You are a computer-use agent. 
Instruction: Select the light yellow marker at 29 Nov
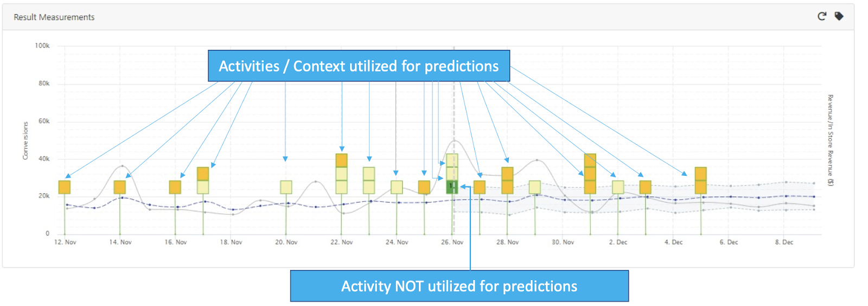pyautogui.click(x=535, y=187)
